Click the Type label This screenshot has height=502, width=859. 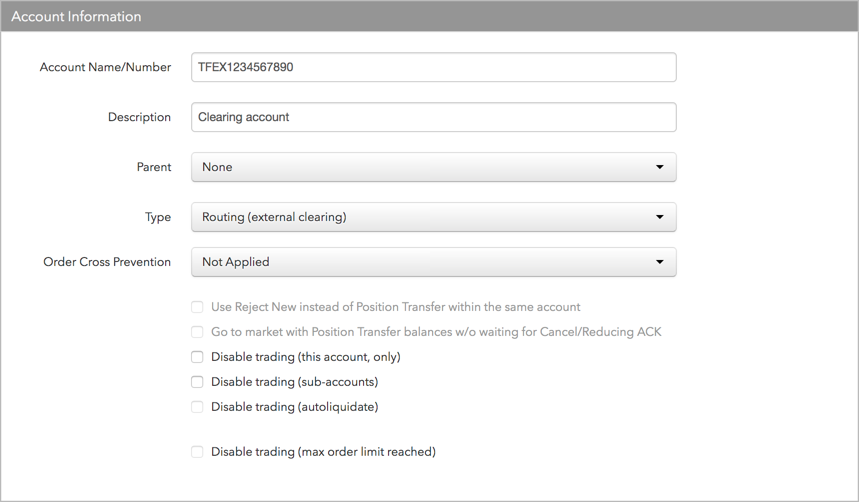158,218
